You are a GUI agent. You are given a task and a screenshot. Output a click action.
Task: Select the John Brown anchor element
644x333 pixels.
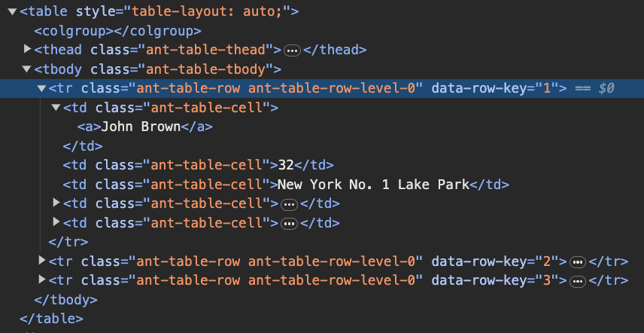[145, 127]
